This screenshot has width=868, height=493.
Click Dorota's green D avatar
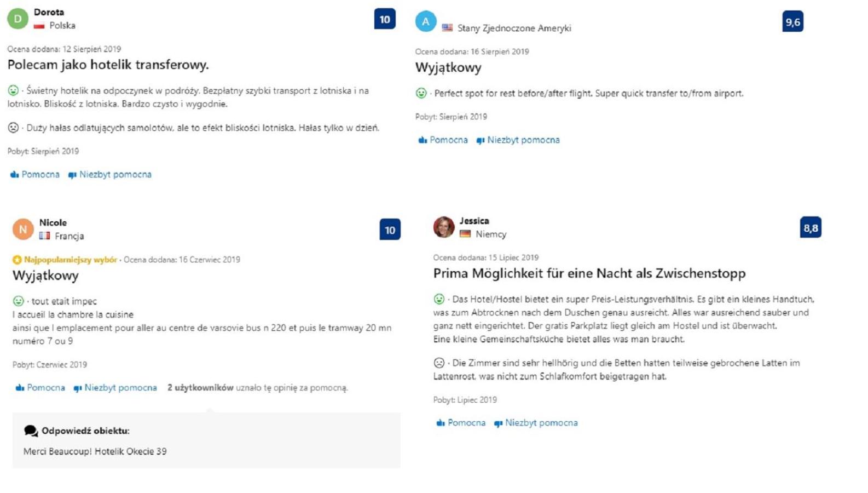18,19
